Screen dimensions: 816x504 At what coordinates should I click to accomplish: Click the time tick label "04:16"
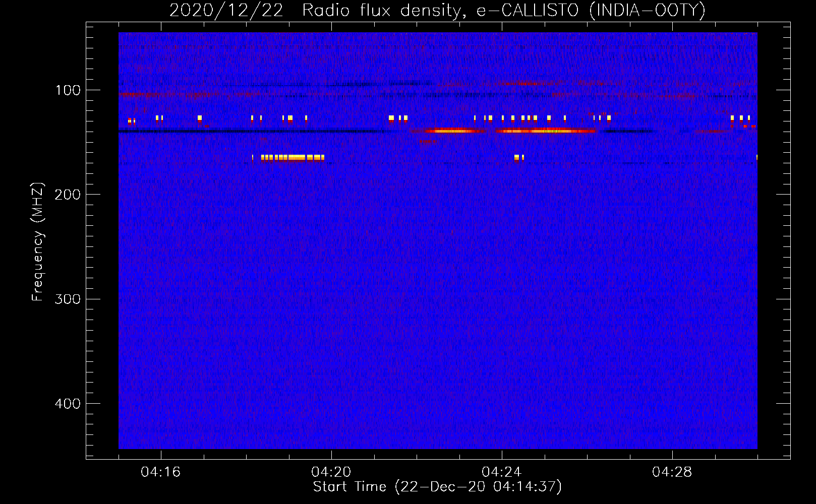click(161, 472)
